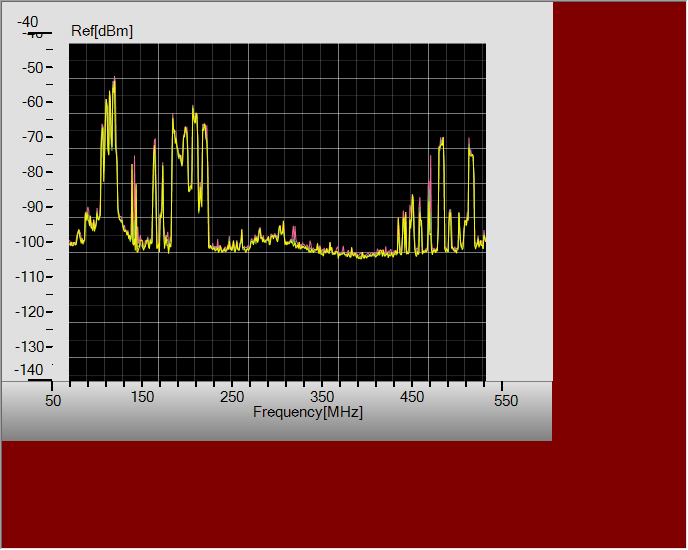
Task: Select the 350 MHz frequency axis label
Action: coord(322,397)
